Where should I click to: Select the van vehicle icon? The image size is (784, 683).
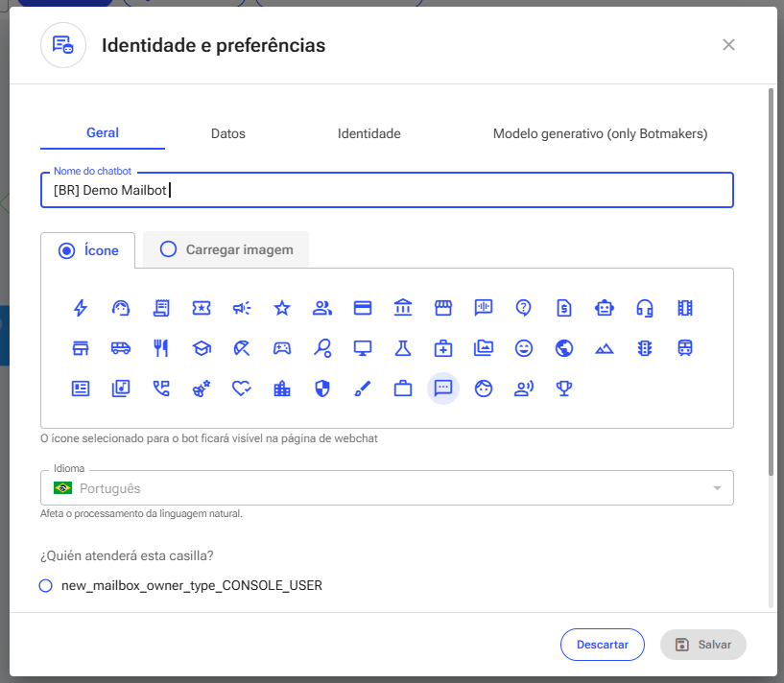pos(121,348)
